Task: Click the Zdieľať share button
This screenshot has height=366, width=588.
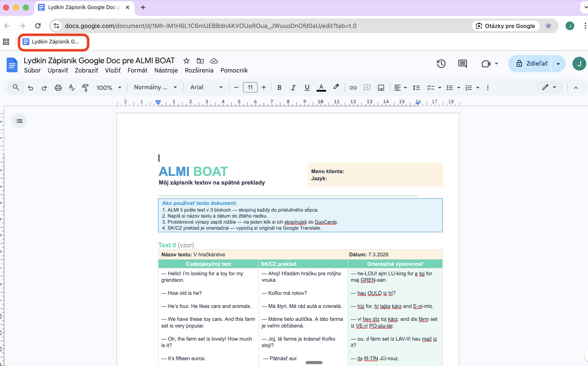Action: click(532, 64)
